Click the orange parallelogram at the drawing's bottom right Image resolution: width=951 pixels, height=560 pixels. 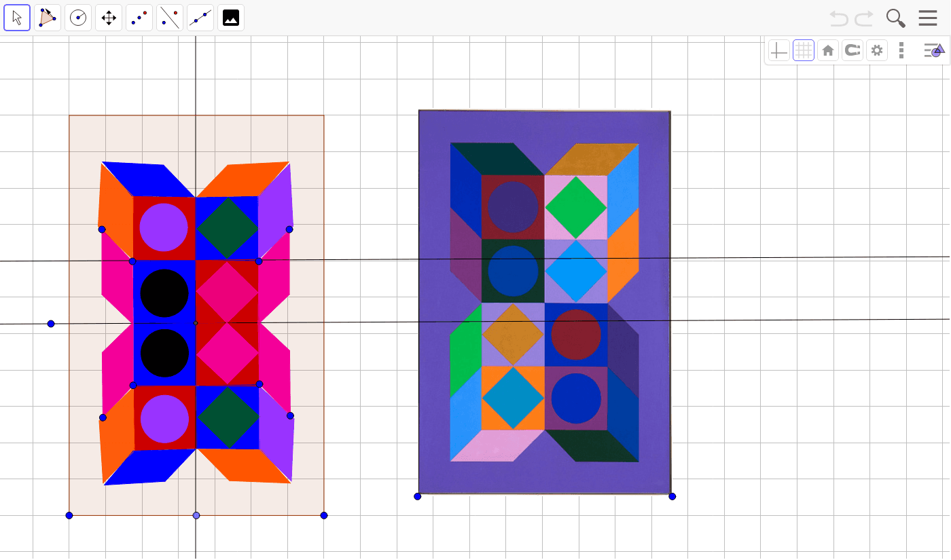[245, 466]
